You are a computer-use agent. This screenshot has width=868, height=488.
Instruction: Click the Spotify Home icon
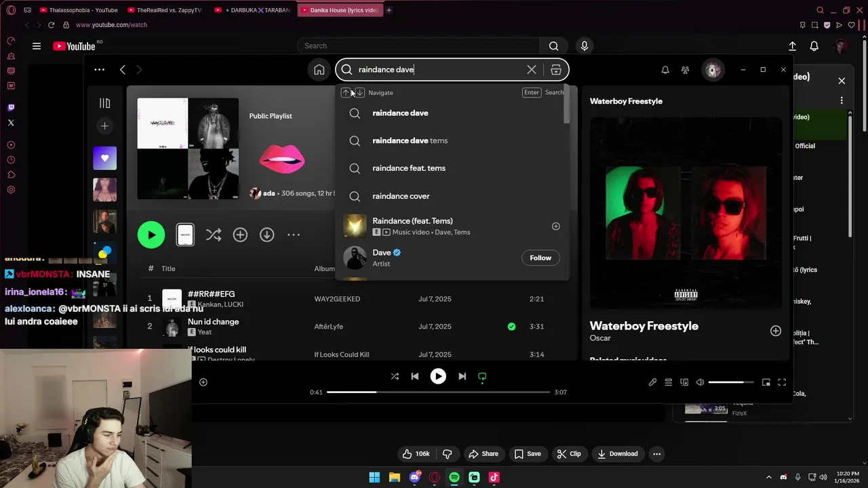coord(319,70)
